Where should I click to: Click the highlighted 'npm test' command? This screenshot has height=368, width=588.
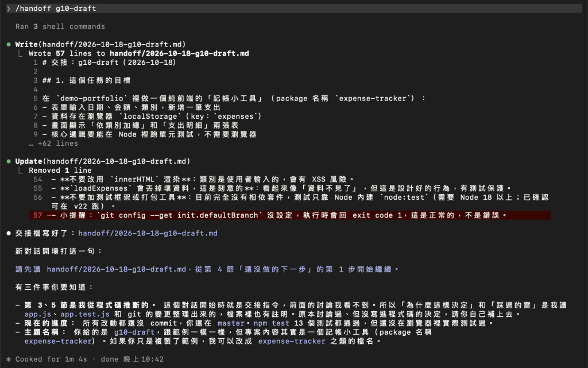[x=272, y=323]
